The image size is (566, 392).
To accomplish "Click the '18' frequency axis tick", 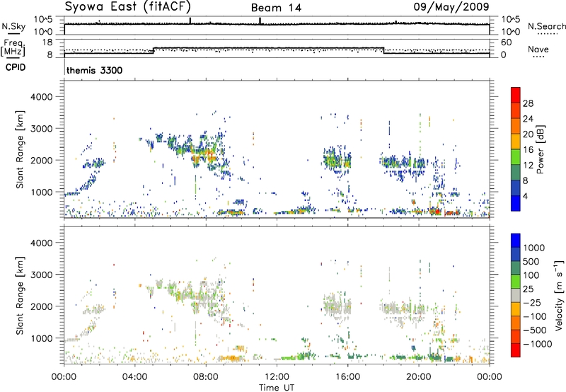I will click(47, 42).
